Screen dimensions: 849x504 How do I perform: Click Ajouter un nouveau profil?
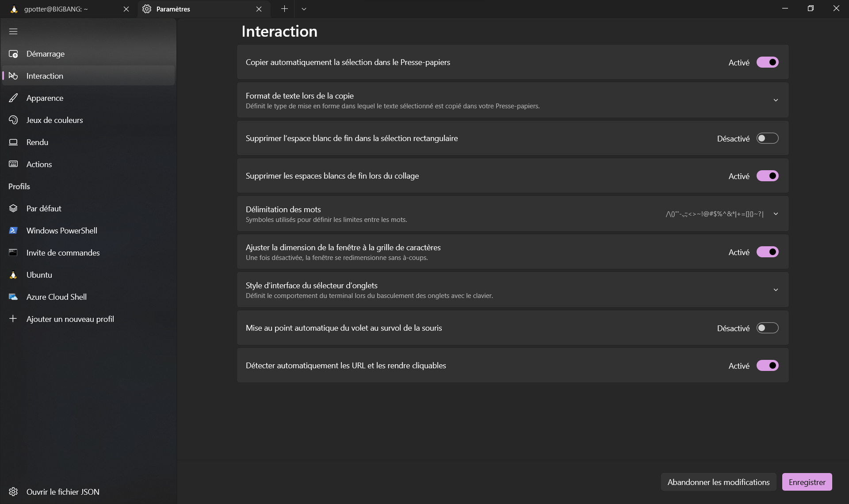(88, 319)
